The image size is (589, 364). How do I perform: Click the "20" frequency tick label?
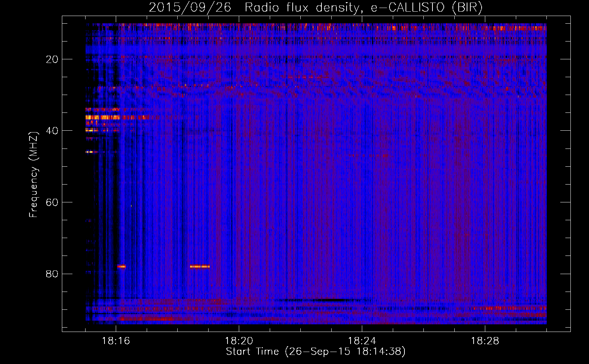pyautogui.click(x=52, y=59)
